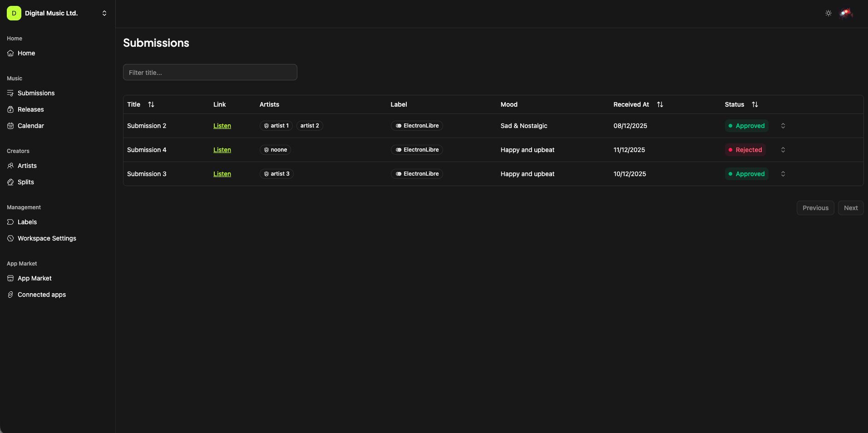The image size is (868, 433).
Task: Sort by the Received At sort arrows
Action: [x=660, y=104]
